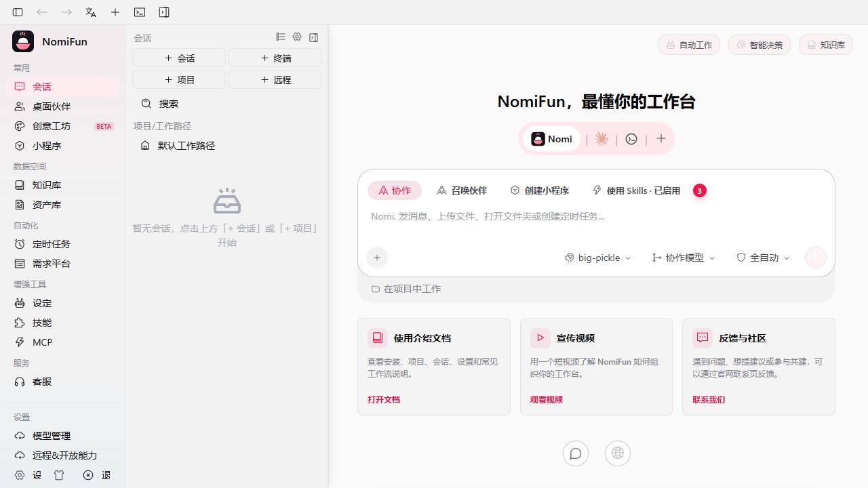Select the Nomi agent tab
Image resolution: width=868 pixels, height=488 pixels.
552,139
